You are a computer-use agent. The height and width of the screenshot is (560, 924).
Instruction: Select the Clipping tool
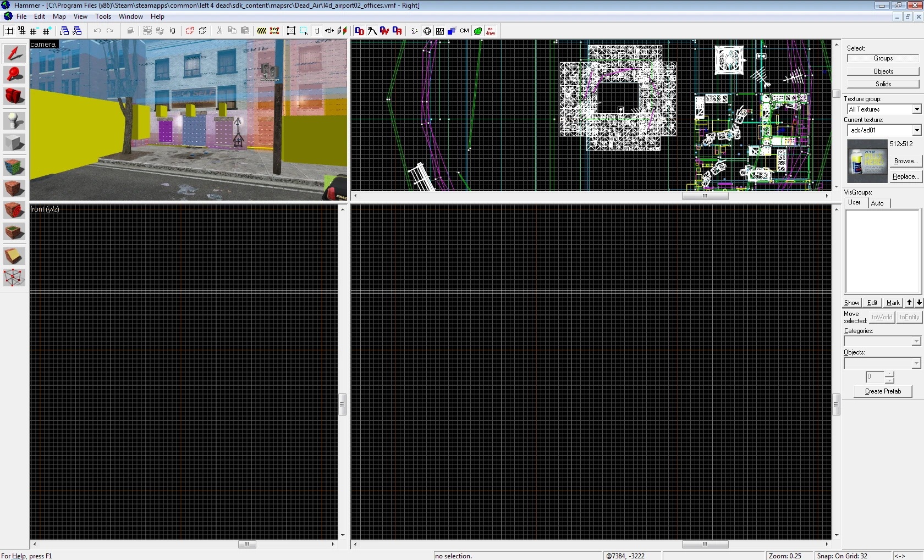click(x=14, y=256)
